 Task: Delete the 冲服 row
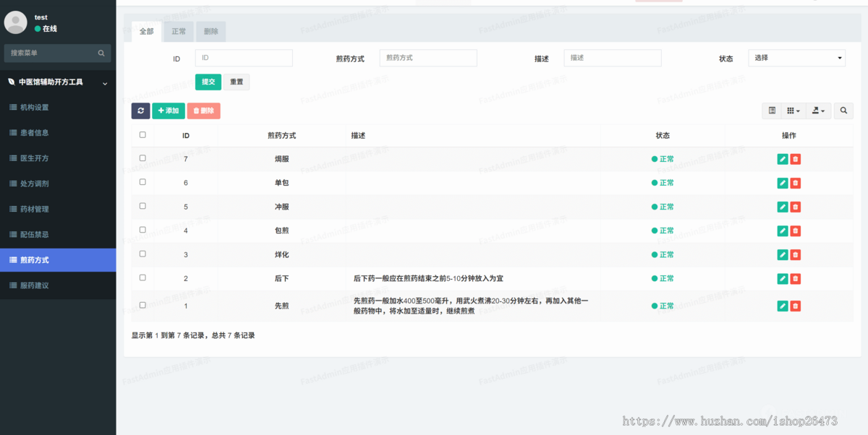[796, 207]
